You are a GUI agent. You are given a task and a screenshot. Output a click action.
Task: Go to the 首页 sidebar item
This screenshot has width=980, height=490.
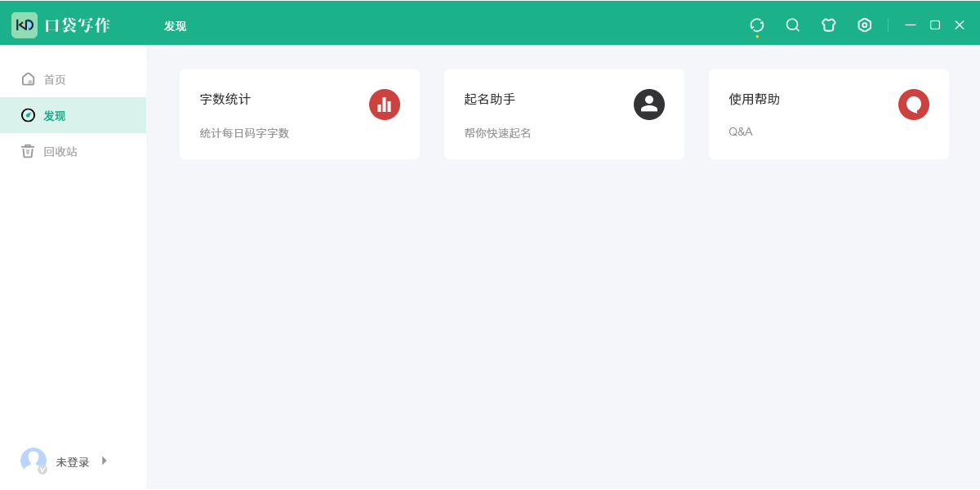55,80
